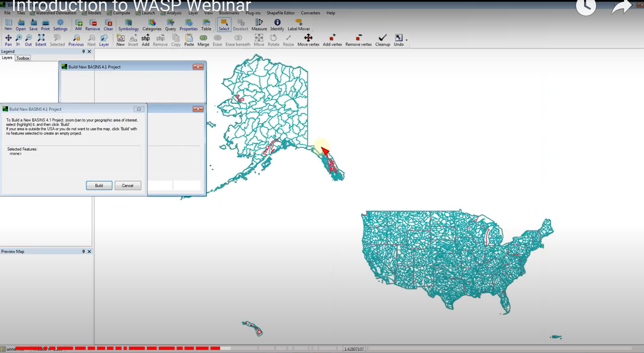This screenshot has height=353, width=644.
Task: Click the video Watch Later clock icon
Action: pyautogui.click(x=586, y=6)
